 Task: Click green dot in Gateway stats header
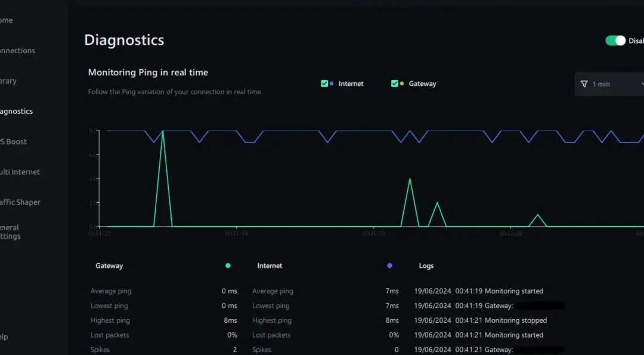tap(228, 266)
